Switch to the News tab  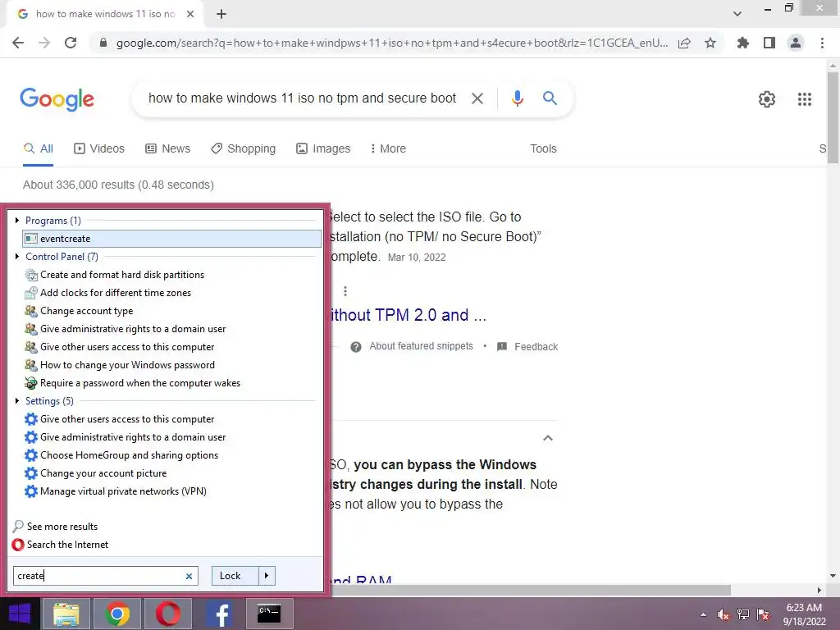click(167, 148)
